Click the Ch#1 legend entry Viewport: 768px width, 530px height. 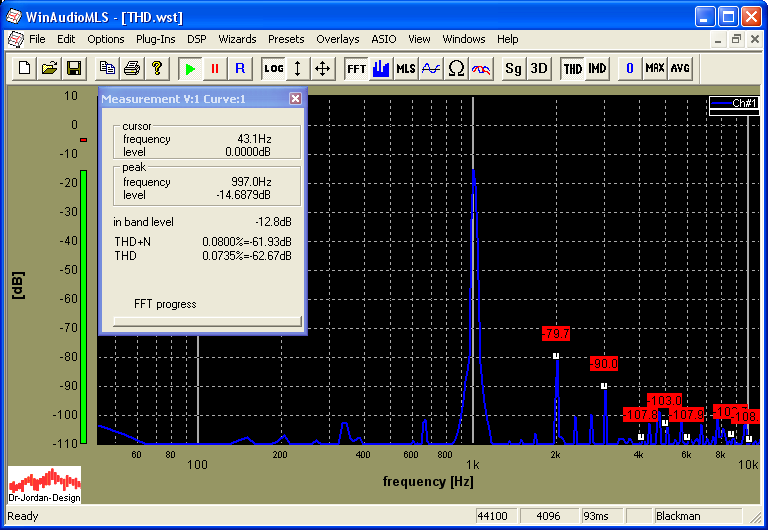click(x=734, y=103)
